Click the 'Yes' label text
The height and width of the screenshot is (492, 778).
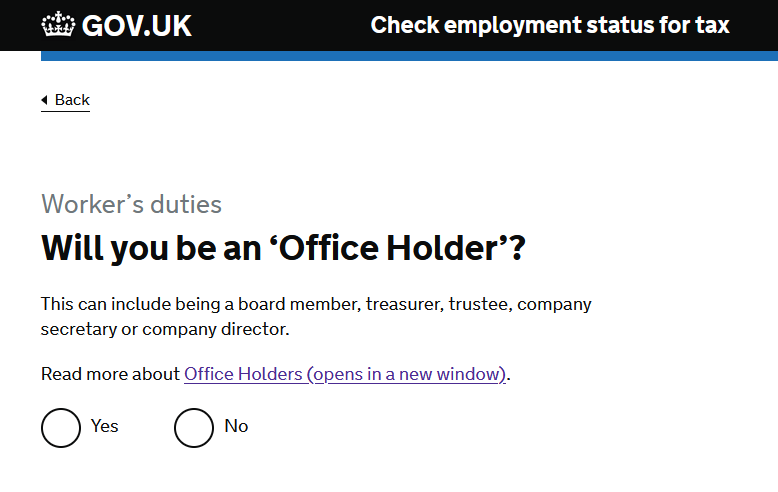(x=105, y=426)
